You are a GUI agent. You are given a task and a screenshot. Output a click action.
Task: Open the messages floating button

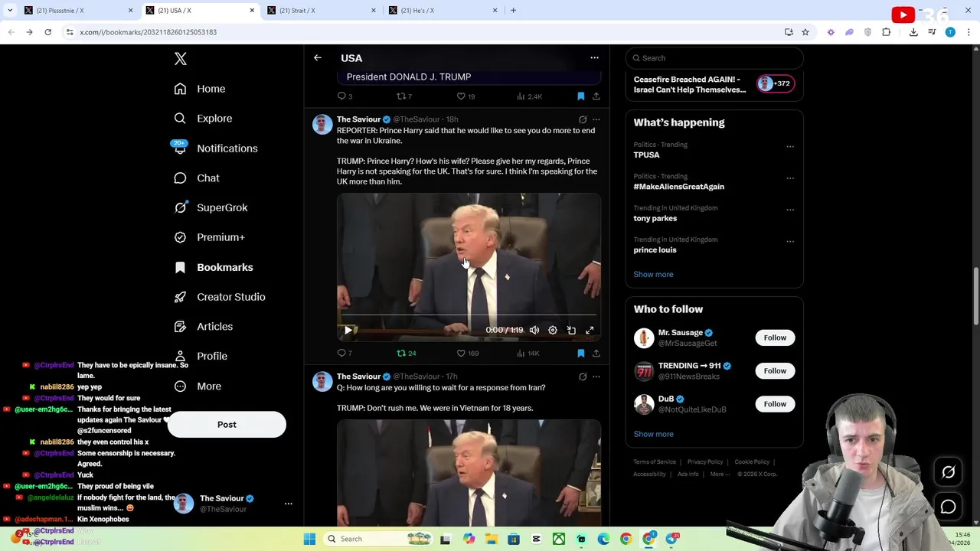click(948, 507)
